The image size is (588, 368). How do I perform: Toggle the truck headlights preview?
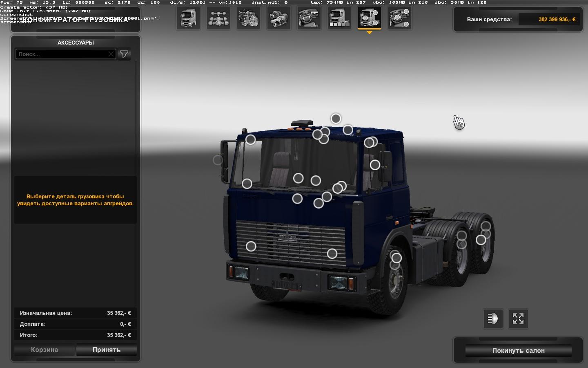pyautogui.click(x=493, y=319)
